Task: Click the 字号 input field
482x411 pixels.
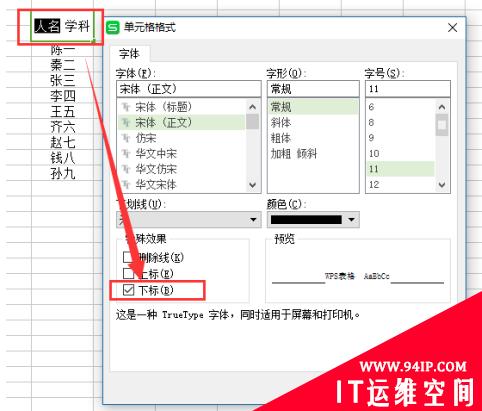Action: click(x=408, y=89)
